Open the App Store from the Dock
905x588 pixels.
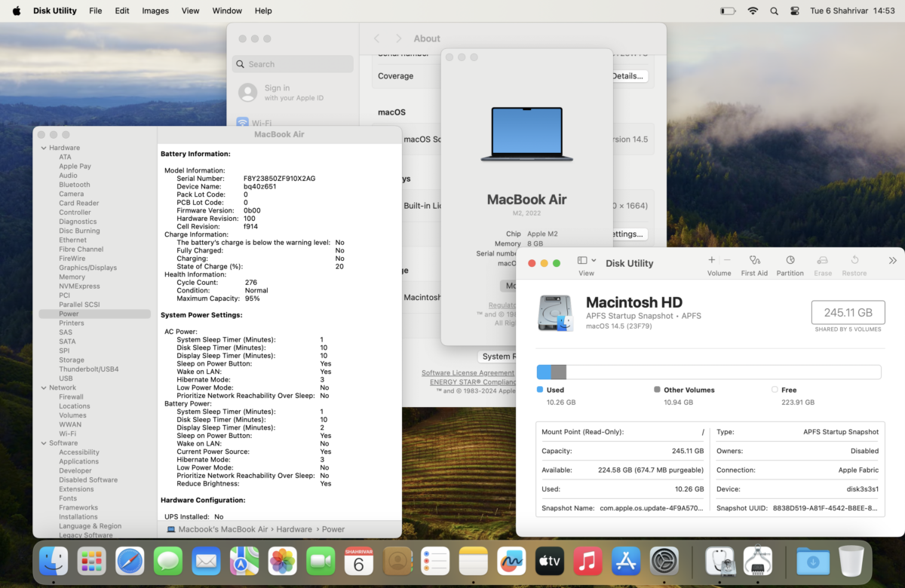(x=626, y=561)
